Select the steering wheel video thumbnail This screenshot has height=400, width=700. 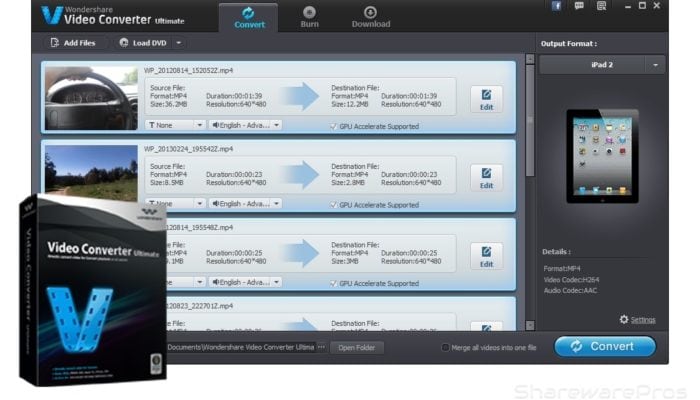(x=91, y=98)
